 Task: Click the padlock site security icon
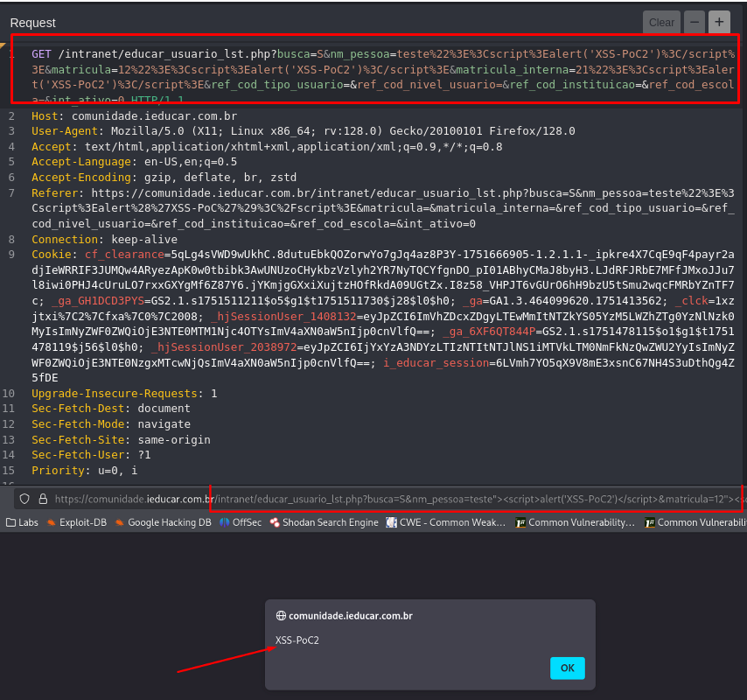click(x=43, y=499)
